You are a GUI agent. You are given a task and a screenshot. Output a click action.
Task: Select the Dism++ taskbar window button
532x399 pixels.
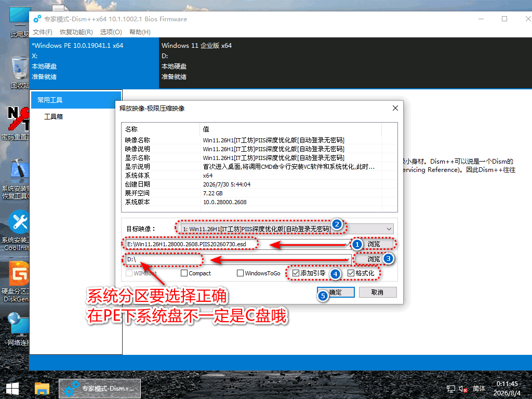100,389
